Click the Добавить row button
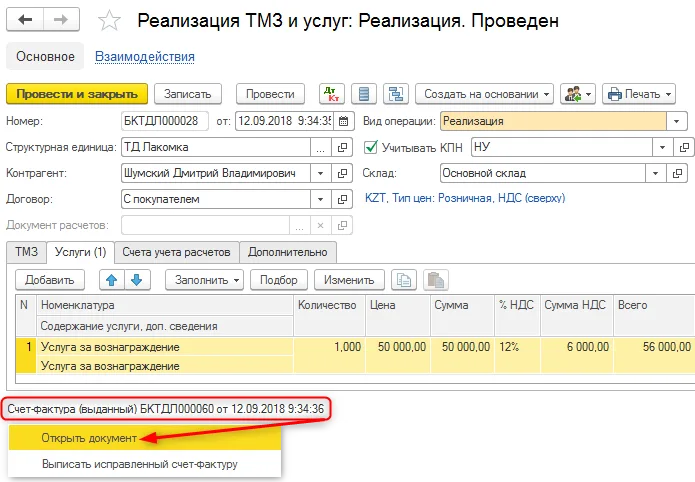The width and height of the screenshot is (695, 482). [50, 280]
